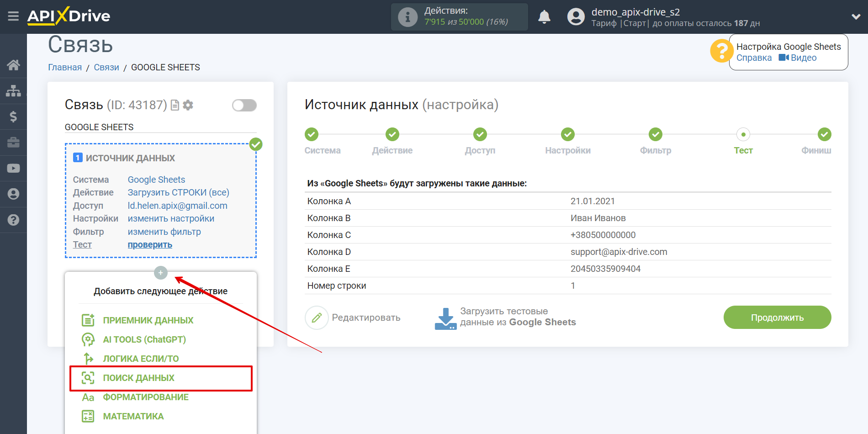Click the Система step checkmark
Viewport: 868px width, 434px height.
coord(312,134)
